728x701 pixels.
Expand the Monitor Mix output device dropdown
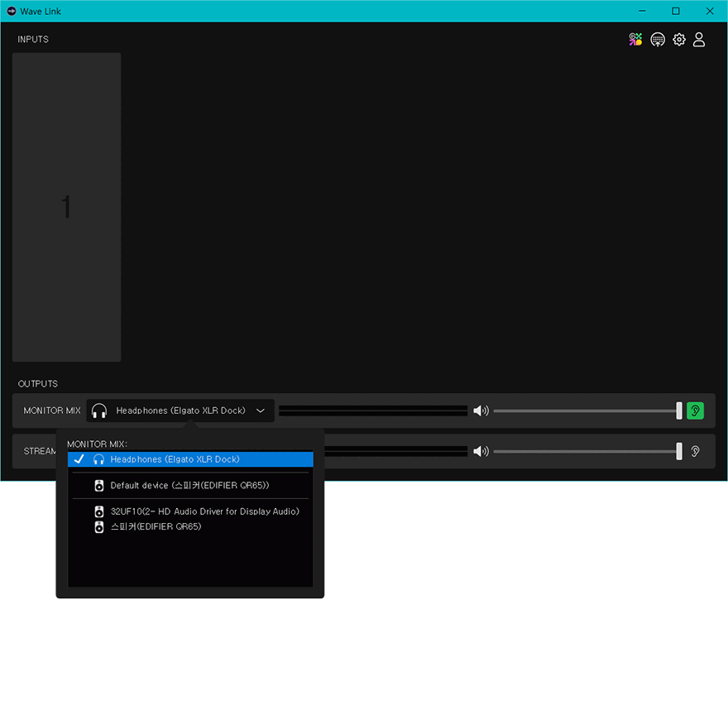point(180,411)
